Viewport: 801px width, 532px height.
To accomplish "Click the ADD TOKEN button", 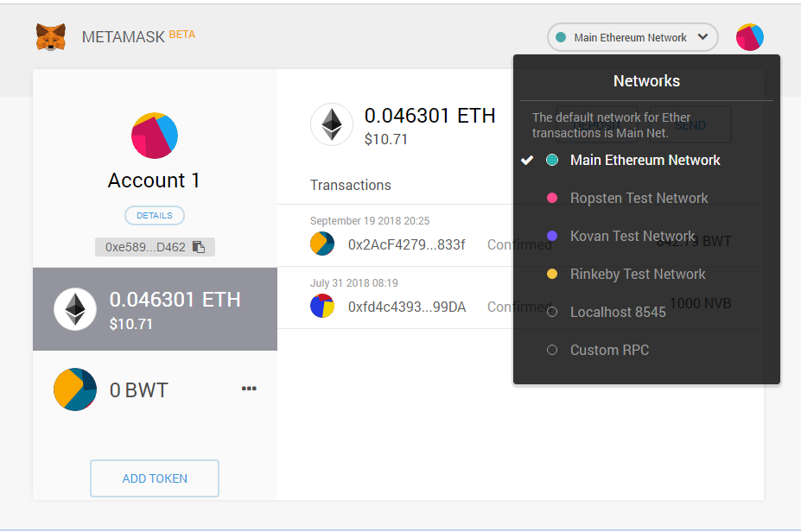I will click(x=155, y=478).
